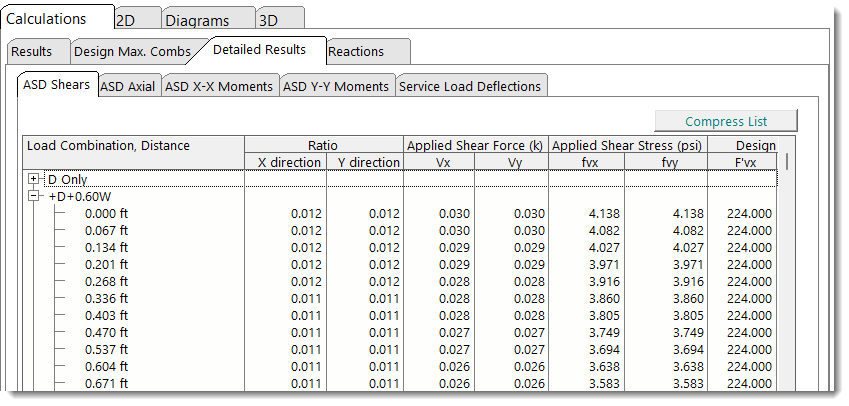Expand the D Only load combination
The height and width of the screenshot is (406, 849).
pyautogui.click(x=34, y=179)
